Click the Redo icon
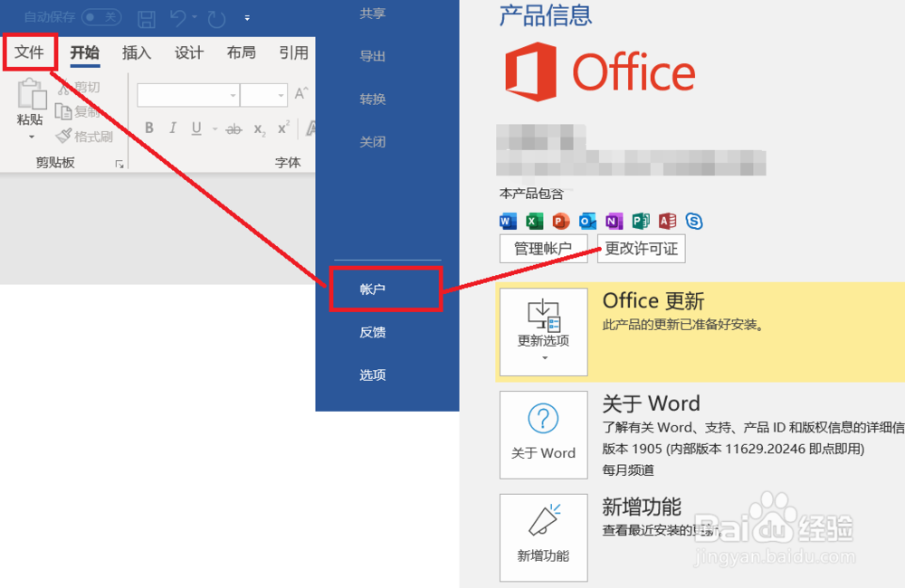Viewport: 905px width, 588px height. (216, 19)
